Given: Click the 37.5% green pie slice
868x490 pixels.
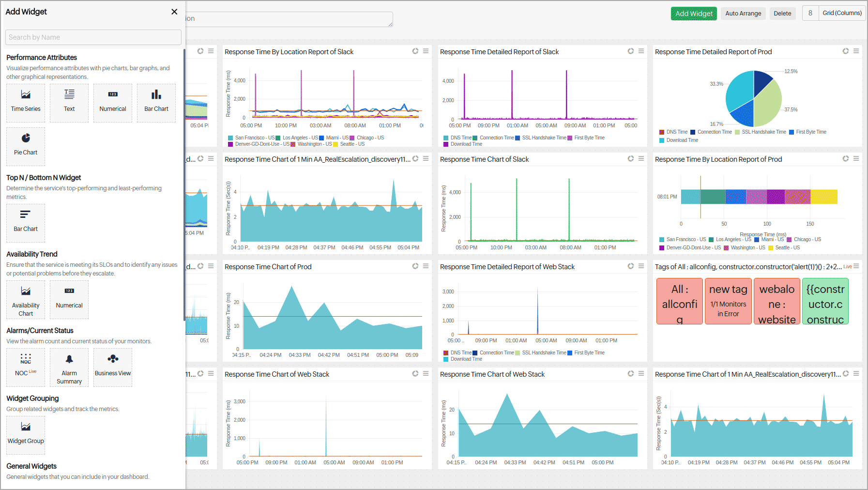Looking at the screenshot, I should coord(769,106).
